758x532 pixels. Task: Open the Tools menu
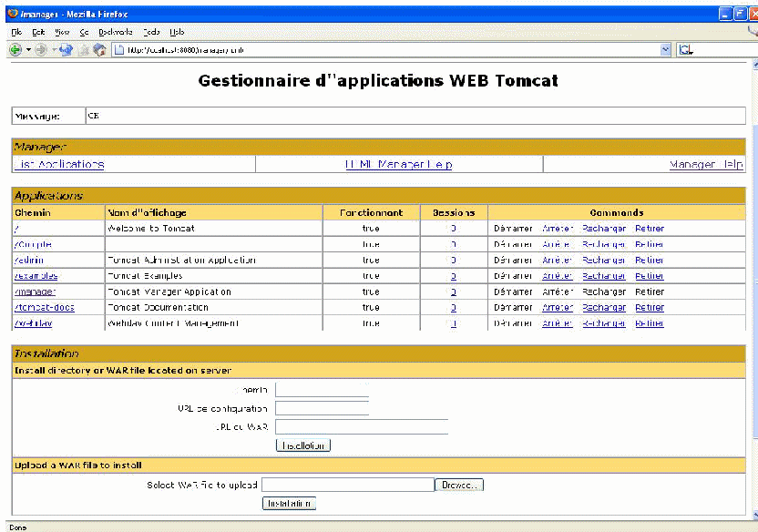click(151, 31)
